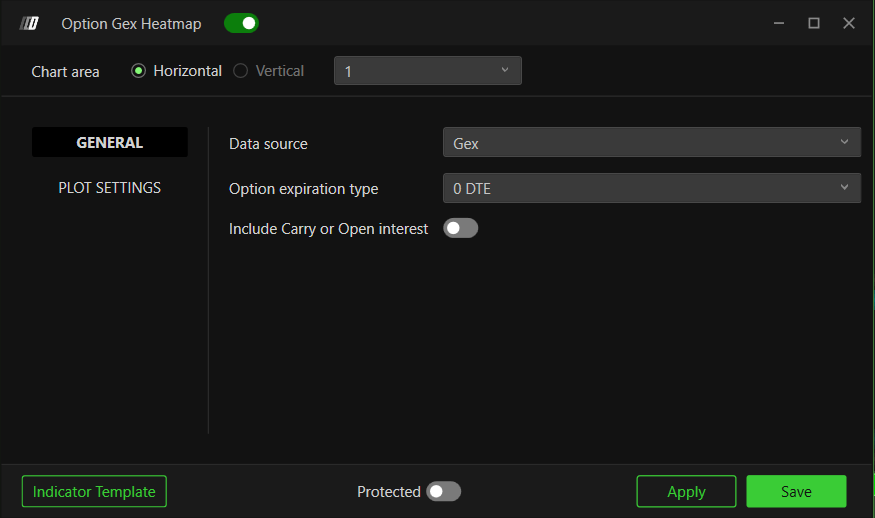The height and width of the screenshot is (518, 875).
Task: Enable Include Carry or Open interest toggle
Action: click(x=460, y=228)
